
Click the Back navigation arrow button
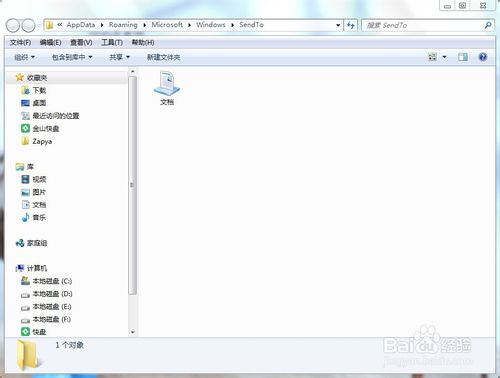pyautogui.click(x=13, y=25)
